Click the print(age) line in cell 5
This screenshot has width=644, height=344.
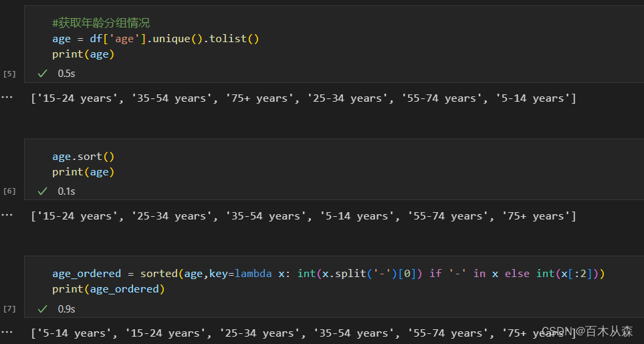point(83,54)
